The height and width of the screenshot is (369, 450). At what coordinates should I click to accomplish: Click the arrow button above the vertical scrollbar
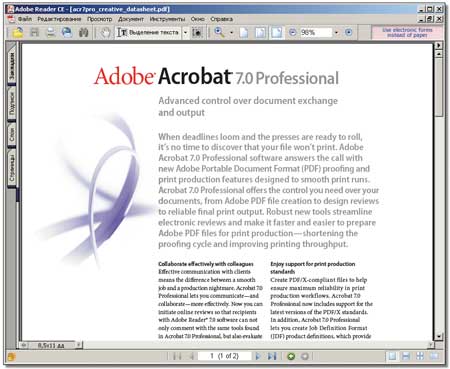click(439, 45)
